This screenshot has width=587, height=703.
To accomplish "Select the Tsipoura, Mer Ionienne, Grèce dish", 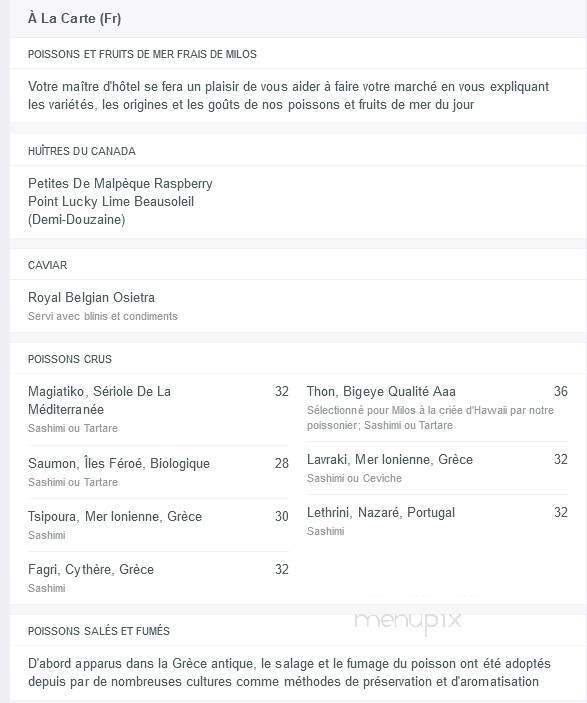I will click(x=115, y=516).
